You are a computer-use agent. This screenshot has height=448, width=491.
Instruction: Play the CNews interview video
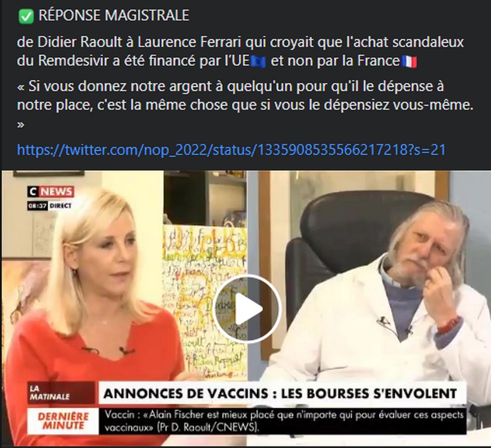pos(247,309)
